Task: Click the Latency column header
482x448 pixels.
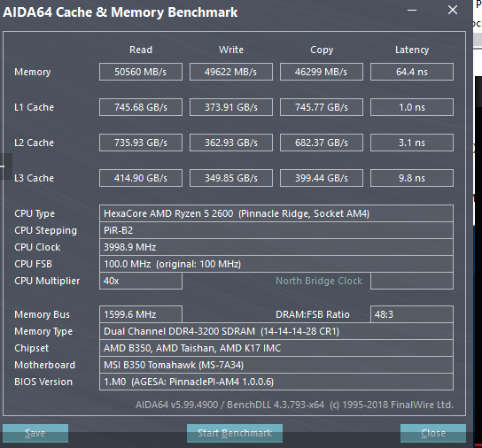Action: [x=412, y=50]
